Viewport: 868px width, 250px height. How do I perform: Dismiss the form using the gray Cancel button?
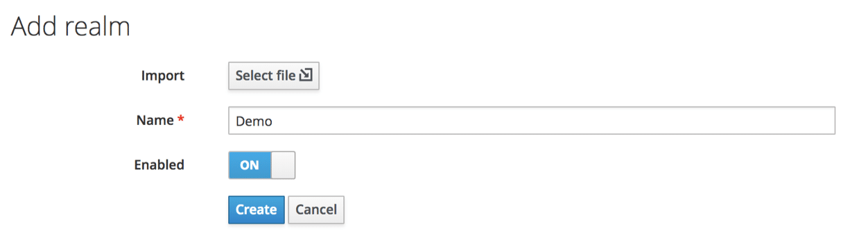(x=316, y=210)
